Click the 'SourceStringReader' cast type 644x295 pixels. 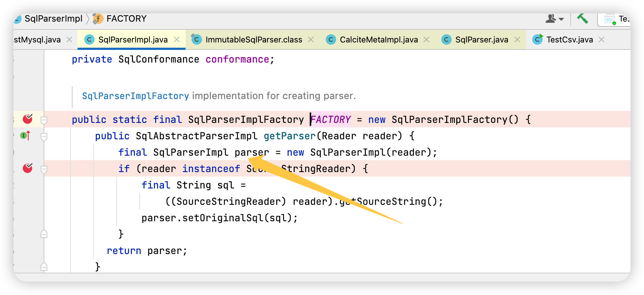point(228,202)
